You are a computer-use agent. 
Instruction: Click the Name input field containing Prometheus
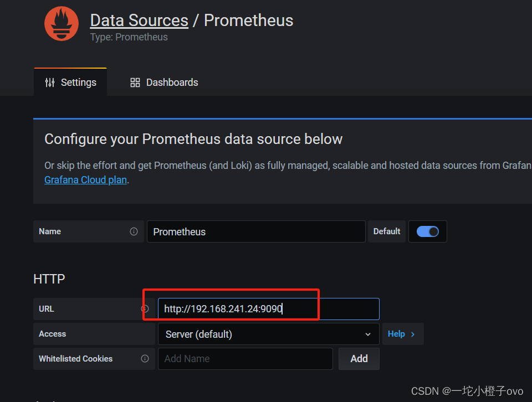pyautogui.click(x=256, y=231)
